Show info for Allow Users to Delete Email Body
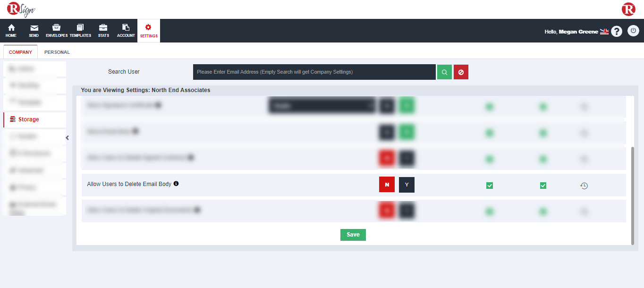 (x=176, y=184)
